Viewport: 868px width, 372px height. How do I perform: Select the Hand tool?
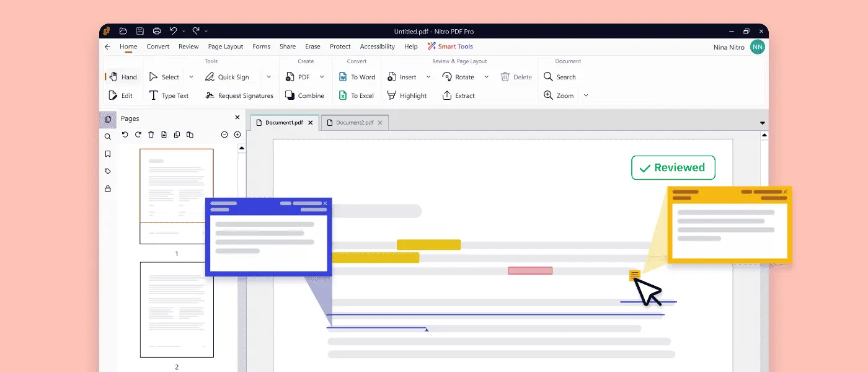click(x=123, y=77)
